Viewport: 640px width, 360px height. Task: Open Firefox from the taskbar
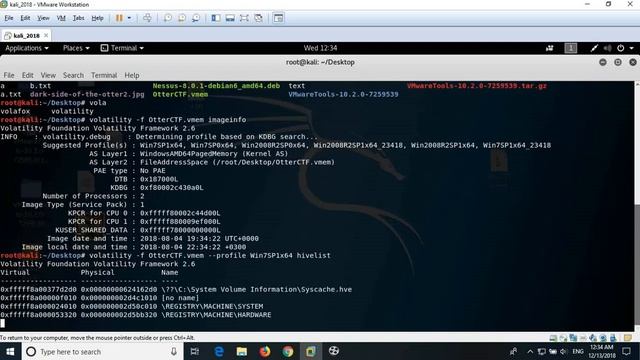(x=264, y=351)
